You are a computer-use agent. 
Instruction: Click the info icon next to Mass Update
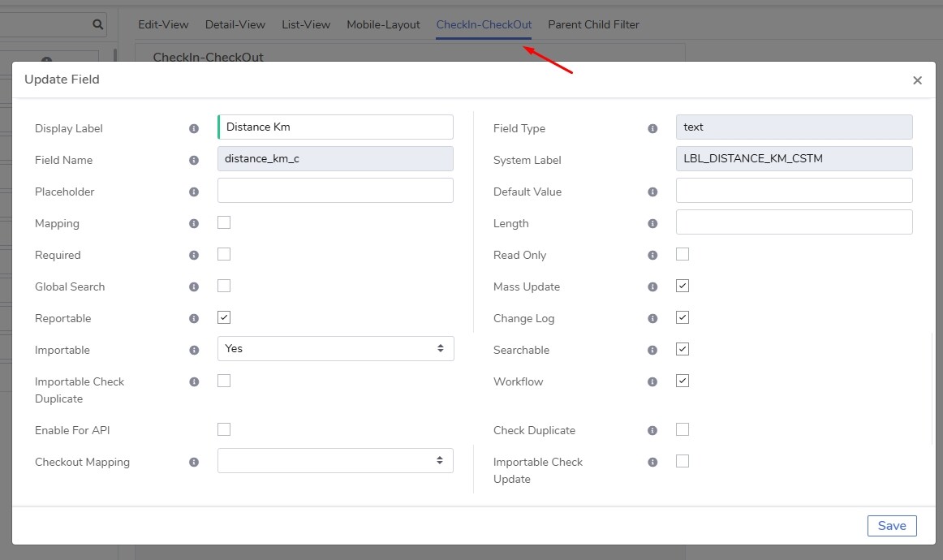click(x=652, y=286)
